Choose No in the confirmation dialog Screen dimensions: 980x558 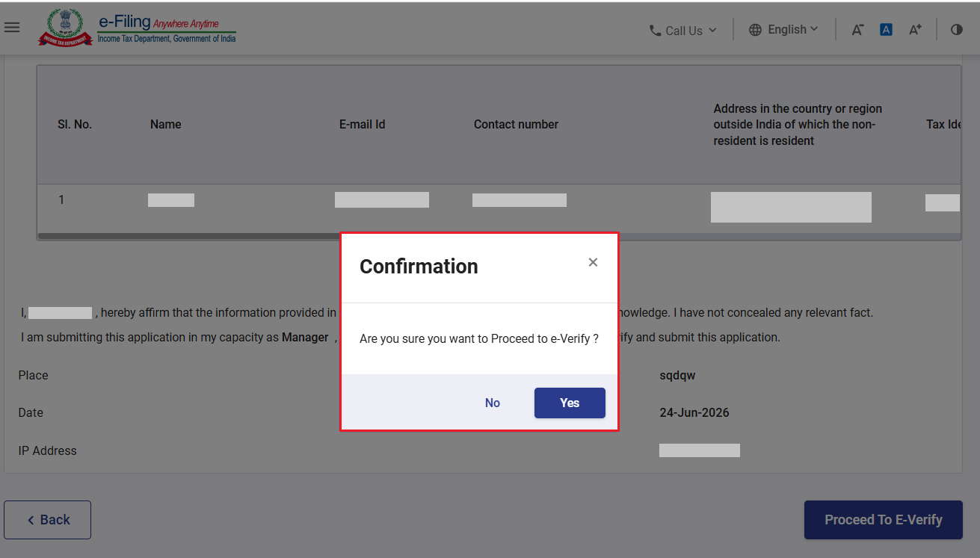493,403
